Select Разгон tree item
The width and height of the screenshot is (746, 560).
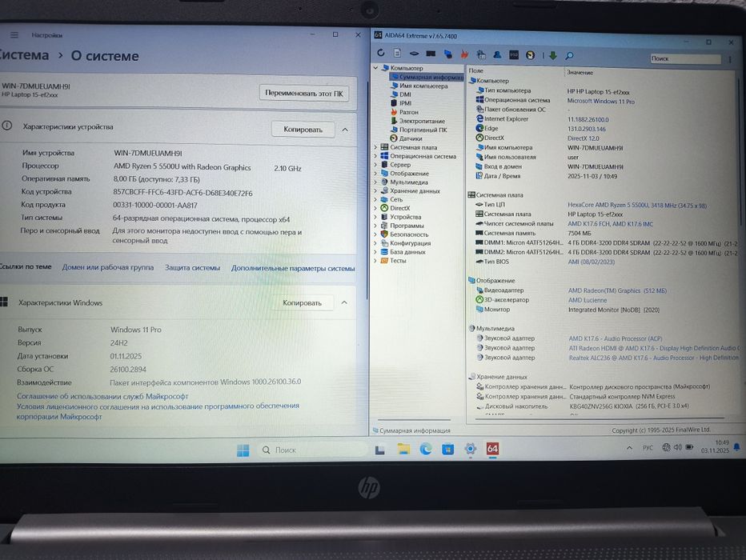tap(404, 112)
